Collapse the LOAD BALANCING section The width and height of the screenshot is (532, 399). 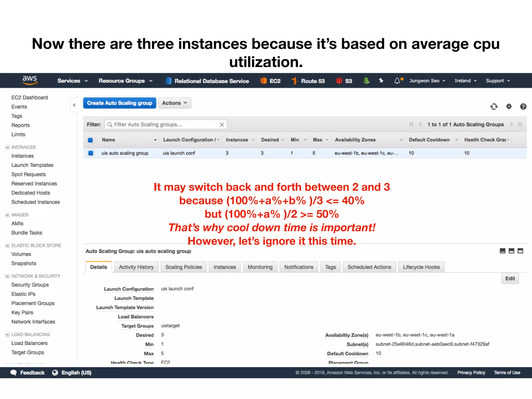click(8, 335)
